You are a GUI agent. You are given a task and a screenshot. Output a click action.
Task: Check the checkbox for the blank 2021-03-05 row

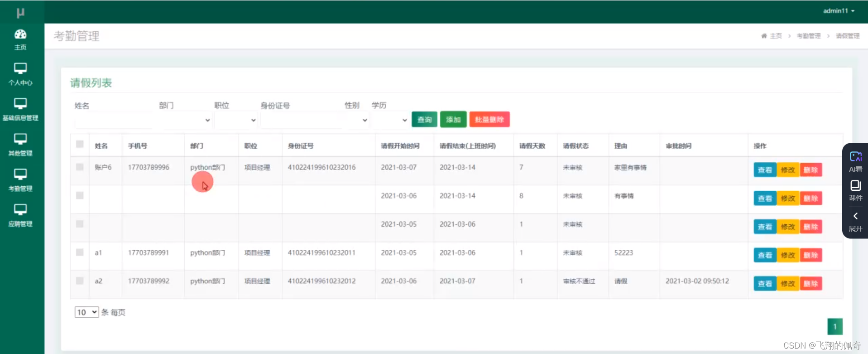pyautogui.click(x=80, y=224)
